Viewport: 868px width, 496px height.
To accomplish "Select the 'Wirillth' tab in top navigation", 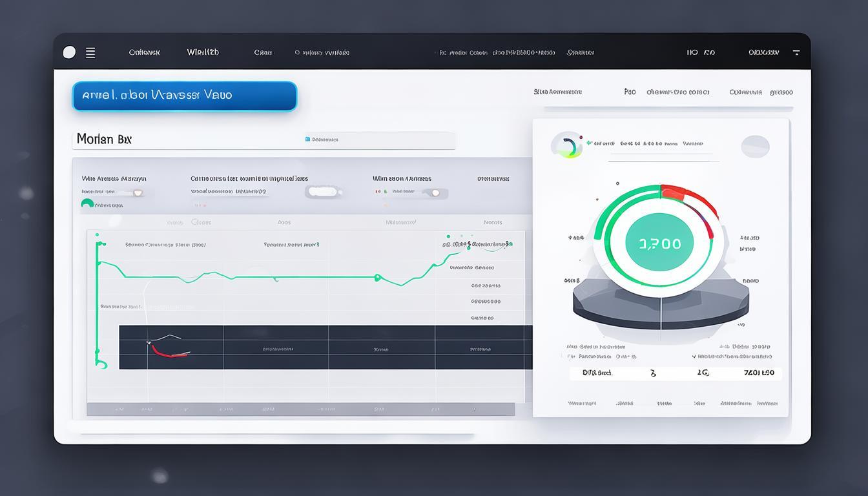I will [203, 52].
